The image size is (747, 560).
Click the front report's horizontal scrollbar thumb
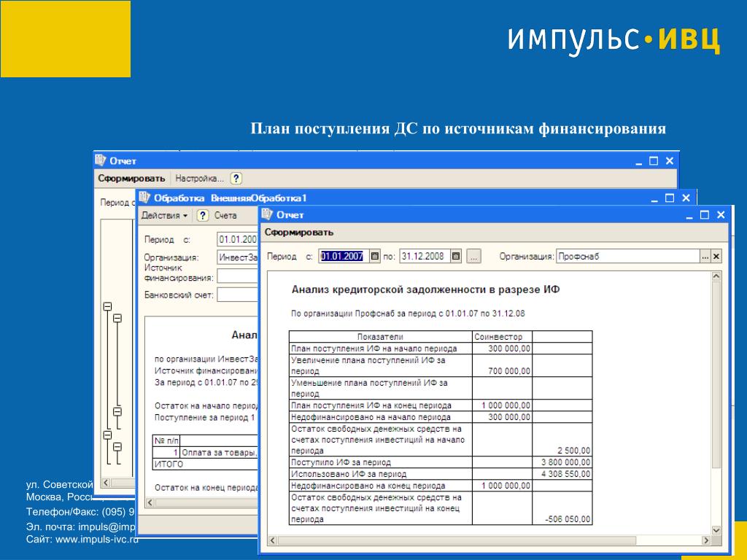(457, 540)
